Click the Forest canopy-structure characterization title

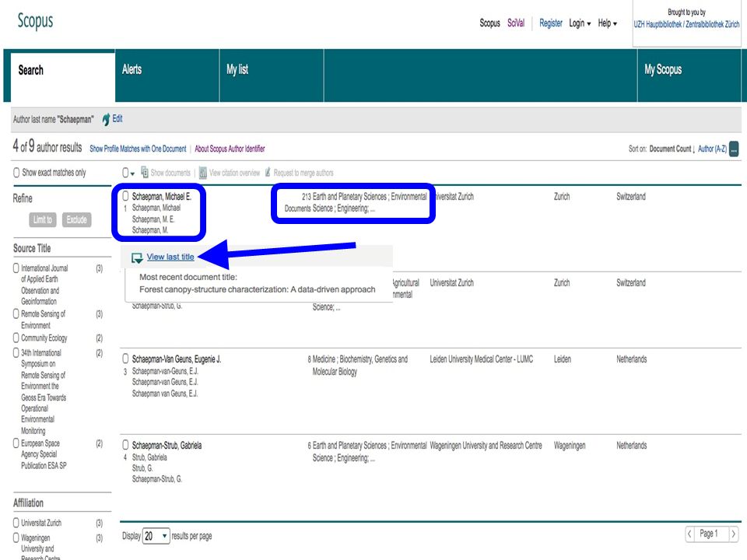coord(258,289)
